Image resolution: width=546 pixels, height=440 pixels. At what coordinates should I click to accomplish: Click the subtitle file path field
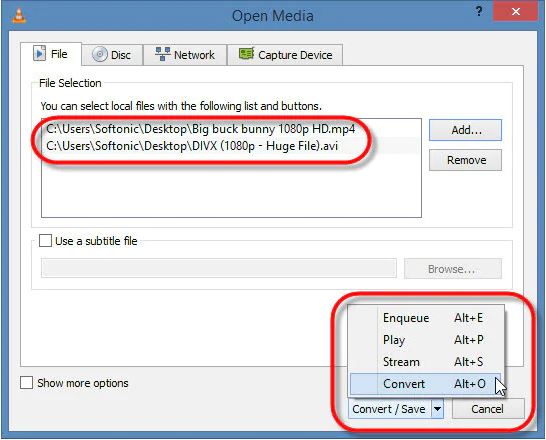click(219, 268)
